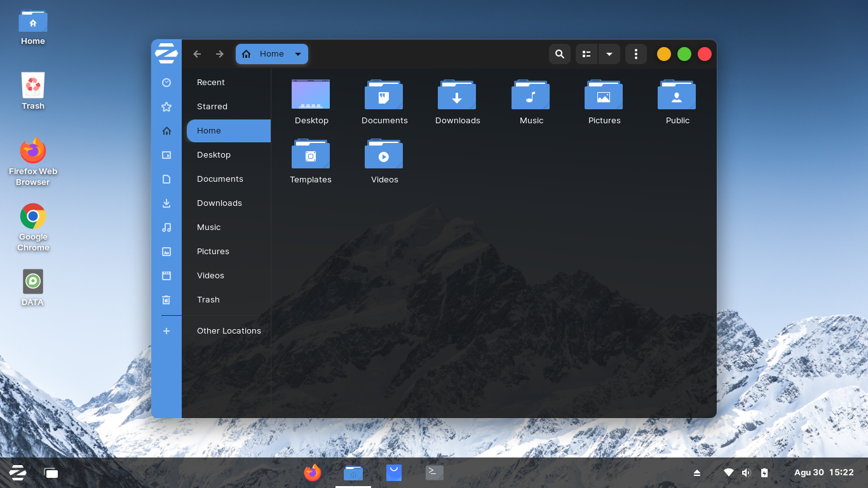868x488 pixels.
Task: Close the Files window with red button
Action: (705, 54)
